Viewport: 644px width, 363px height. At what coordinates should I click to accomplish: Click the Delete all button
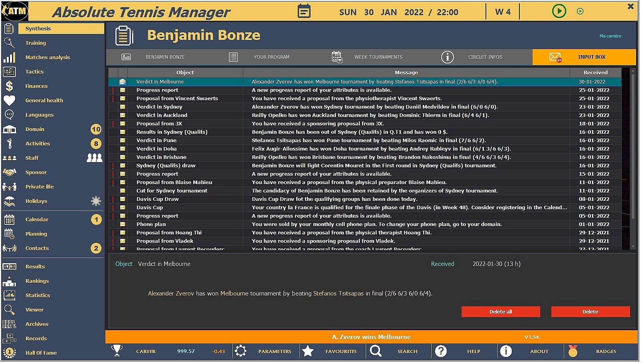[x=501, y=312]
